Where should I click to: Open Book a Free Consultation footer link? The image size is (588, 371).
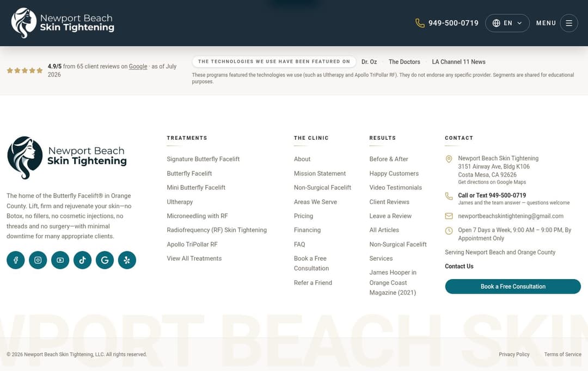(311, 263)
